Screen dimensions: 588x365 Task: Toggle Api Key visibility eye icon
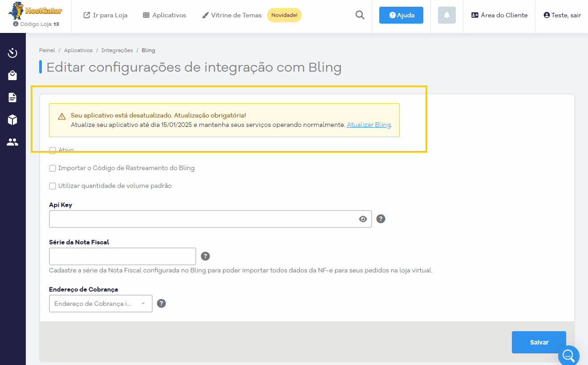point(363,219)
